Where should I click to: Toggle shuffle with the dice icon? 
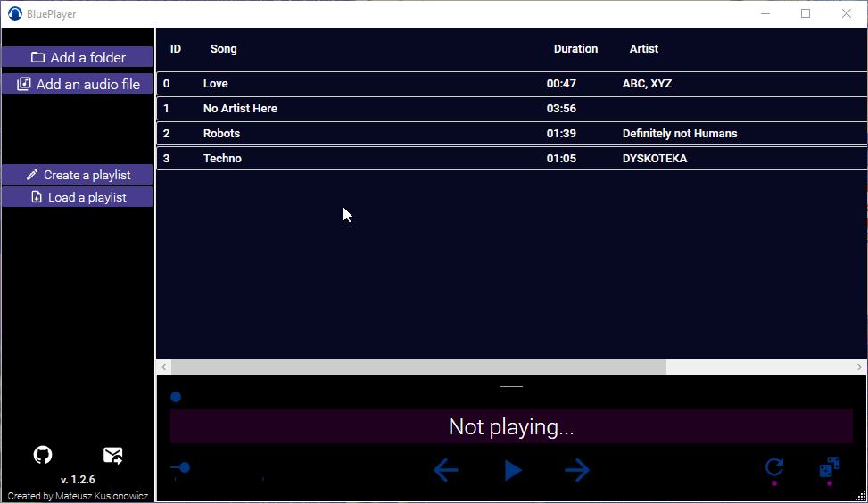[830, 467]
